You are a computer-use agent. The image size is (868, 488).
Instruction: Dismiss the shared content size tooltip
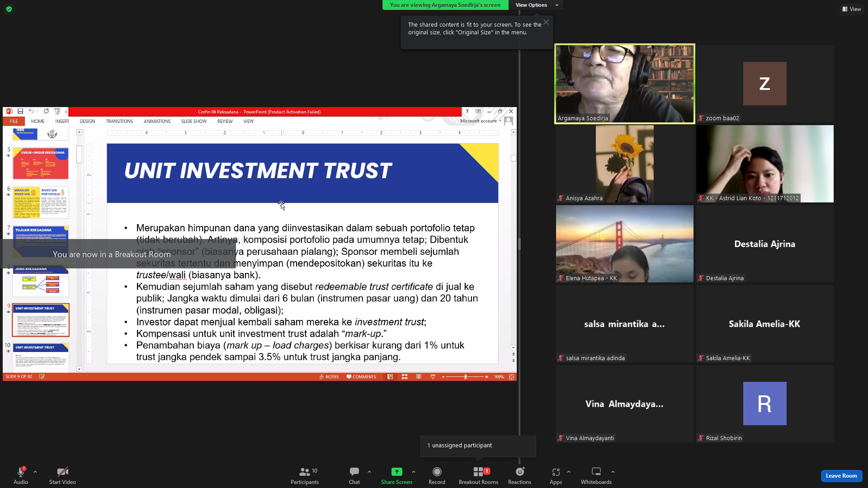click(546, 22)
